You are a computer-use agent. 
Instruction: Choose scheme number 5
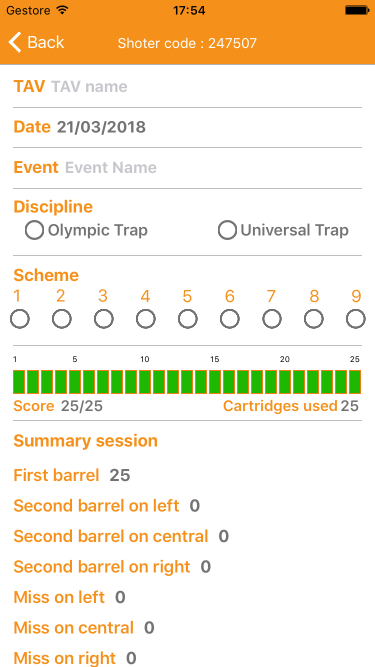[x=188, y=319]
